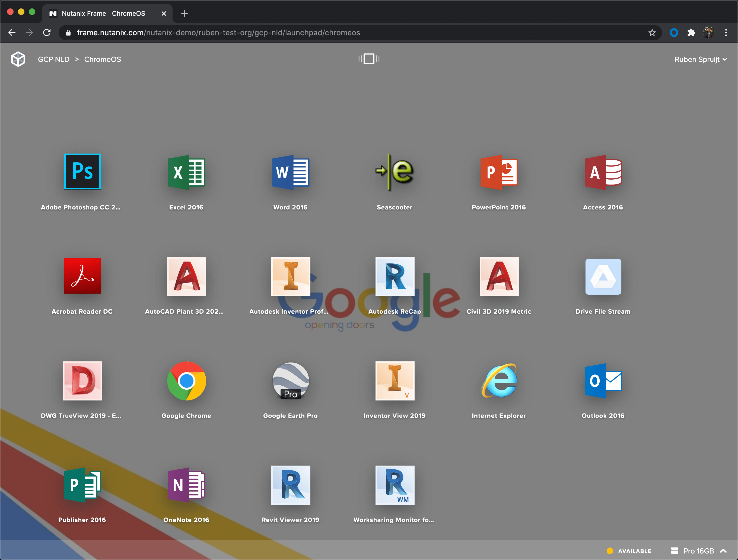Expand the Pro 16GB instance selector
The width and height of the screenshot is (738, 560).
(698, 551)
